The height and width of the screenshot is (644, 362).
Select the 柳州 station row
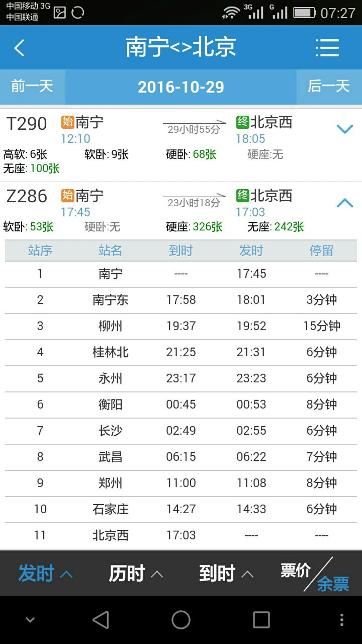click(181, 326)
